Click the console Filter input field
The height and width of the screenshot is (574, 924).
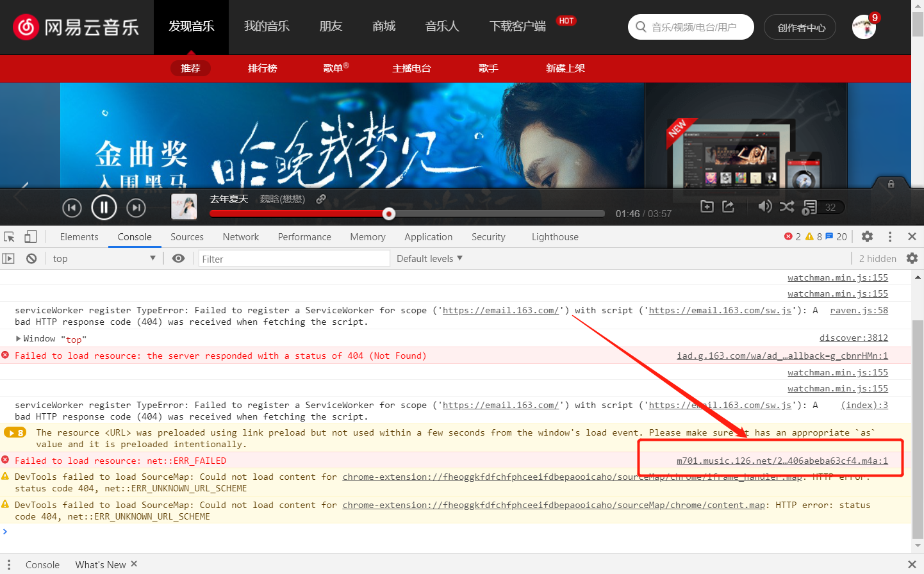coord(293,258)
